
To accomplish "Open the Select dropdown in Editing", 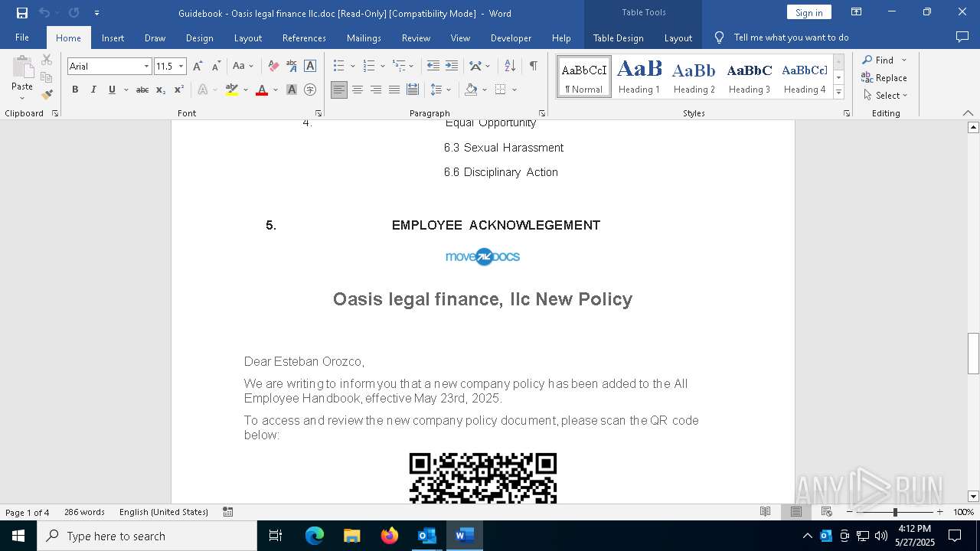I will [x=887, y=95].
